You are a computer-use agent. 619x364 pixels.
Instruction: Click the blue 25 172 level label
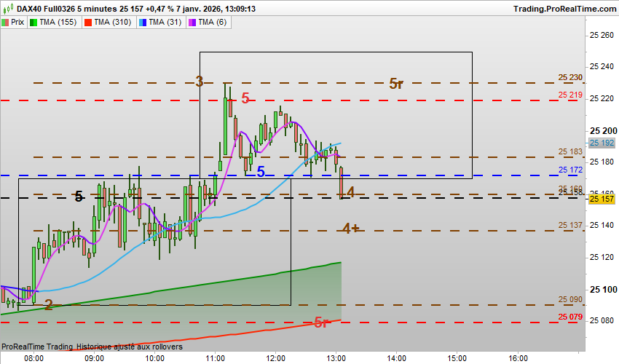pos(570,170)
